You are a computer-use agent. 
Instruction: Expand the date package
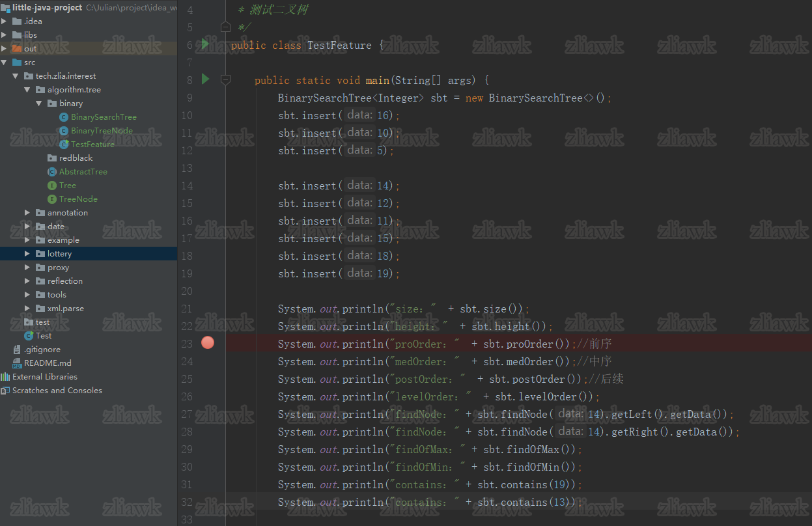[x=27, y=227]
